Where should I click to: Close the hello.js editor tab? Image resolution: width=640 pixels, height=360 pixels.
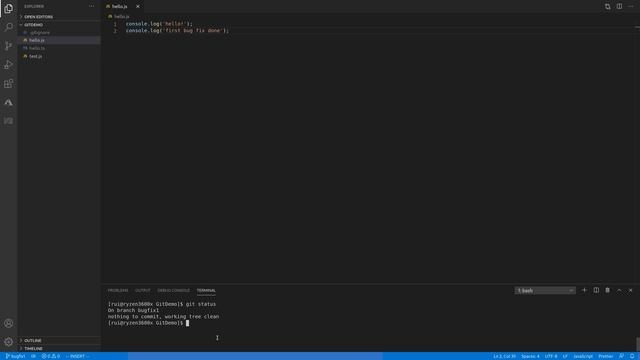138,7
